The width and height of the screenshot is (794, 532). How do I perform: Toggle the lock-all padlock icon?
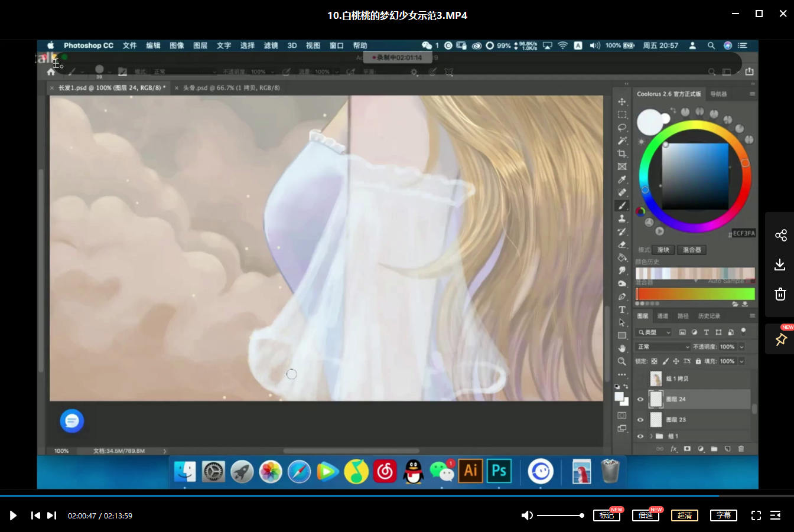click(x=698, y=361)
